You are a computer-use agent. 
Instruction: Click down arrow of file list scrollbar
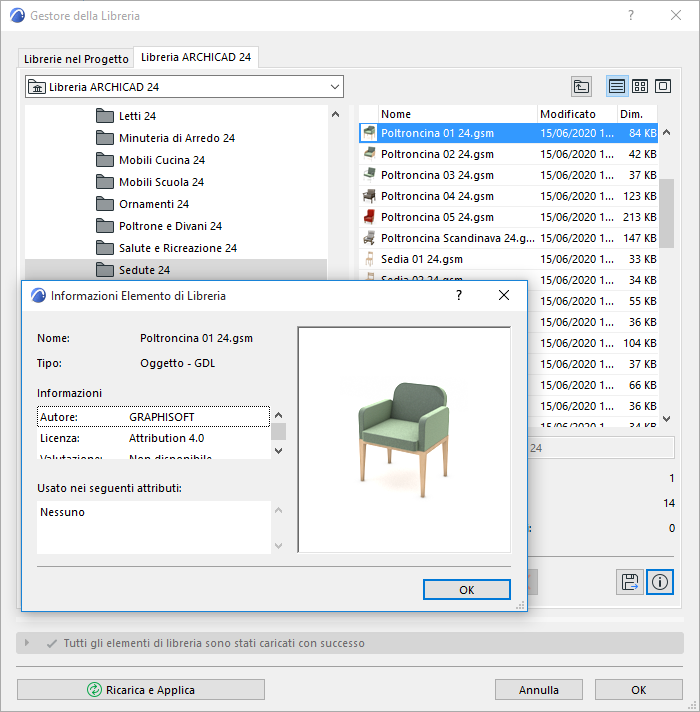(x=666, y=419)
